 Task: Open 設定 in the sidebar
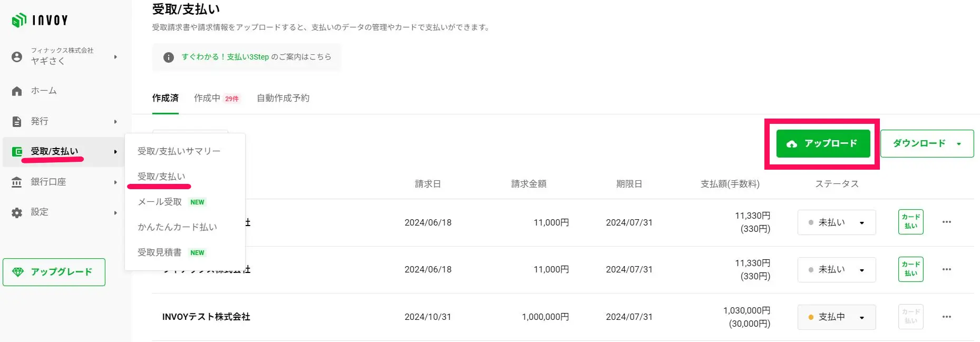(x=40, y=212)
